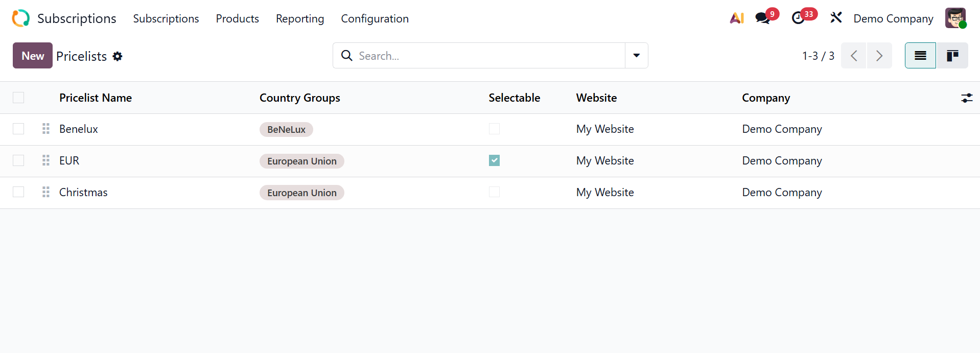Image resolution: width=980 pixels, height=353 pixels.
Task: Open the AI assistant icon
Action: [x=737, y=18]
